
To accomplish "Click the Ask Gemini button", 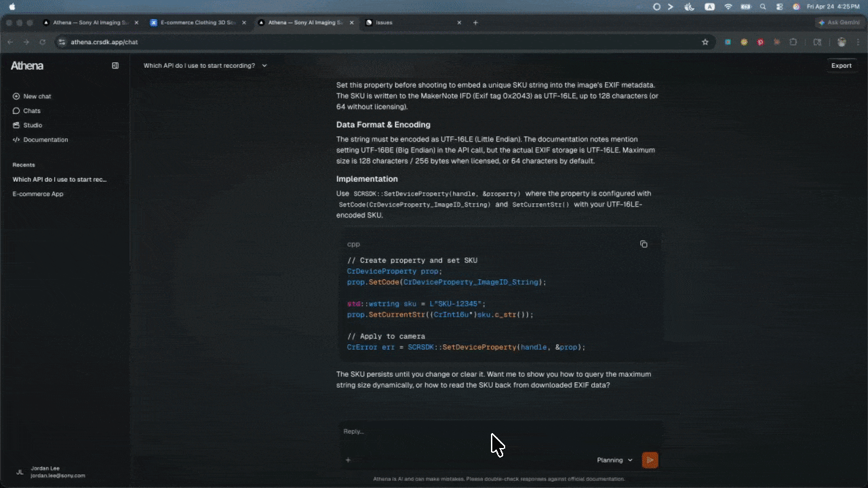I will tap(840, 22).
